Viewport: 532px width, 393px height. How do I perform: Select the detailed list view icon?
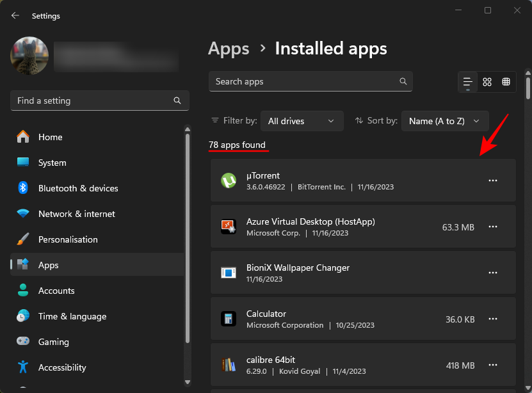click(x=467, y=82)
